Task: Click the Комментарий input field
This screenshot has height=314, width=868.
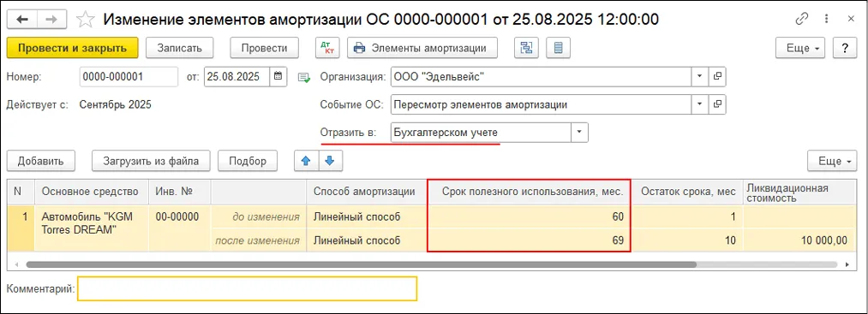Action: click(x=247, y=288)
